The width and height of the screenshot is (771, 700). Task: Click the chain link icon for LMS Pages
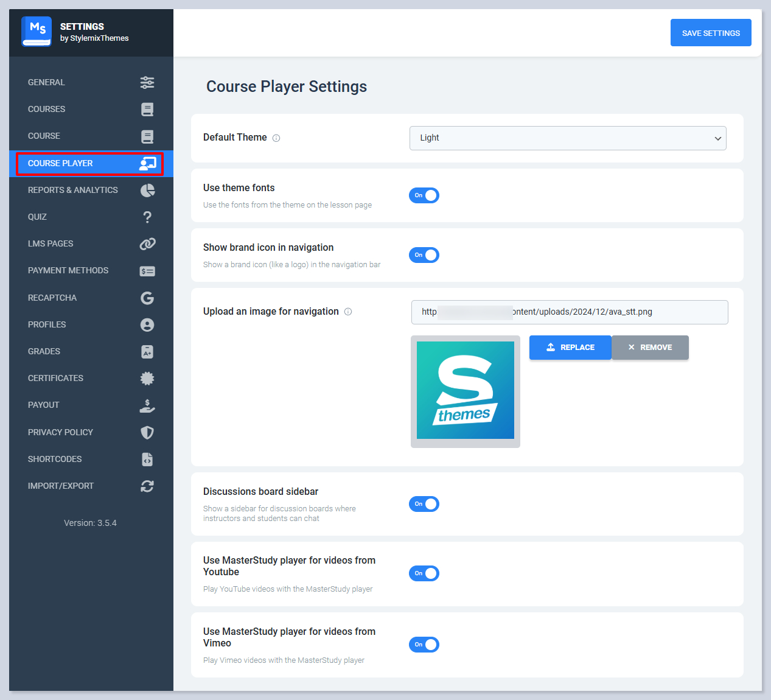[147, 244]
